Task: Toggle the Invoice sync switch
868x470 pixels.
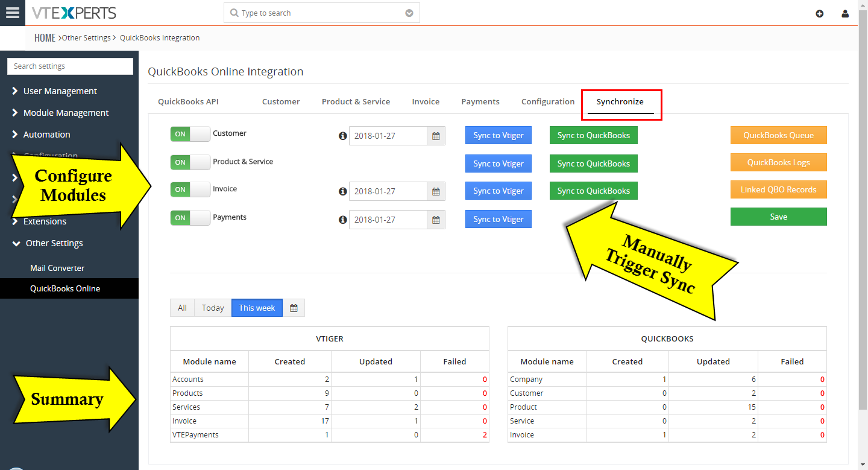Action: (190, 189)
